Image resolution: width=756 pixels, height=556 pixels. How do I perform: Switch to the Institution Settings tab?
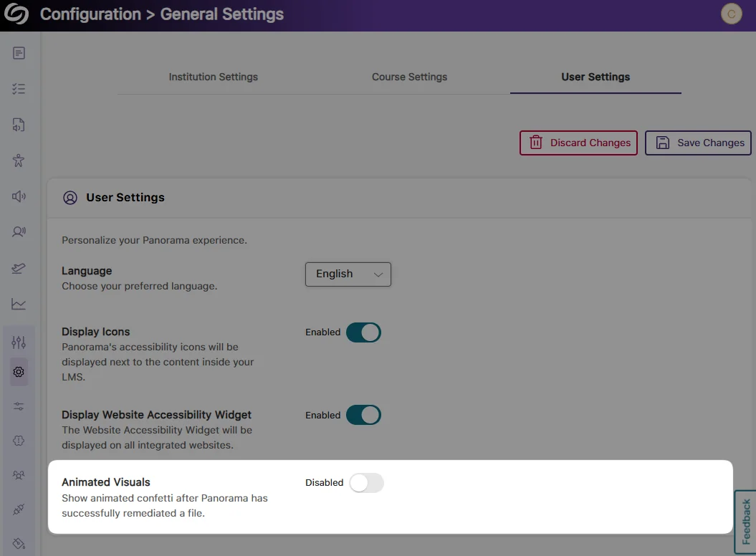[213, 77]
